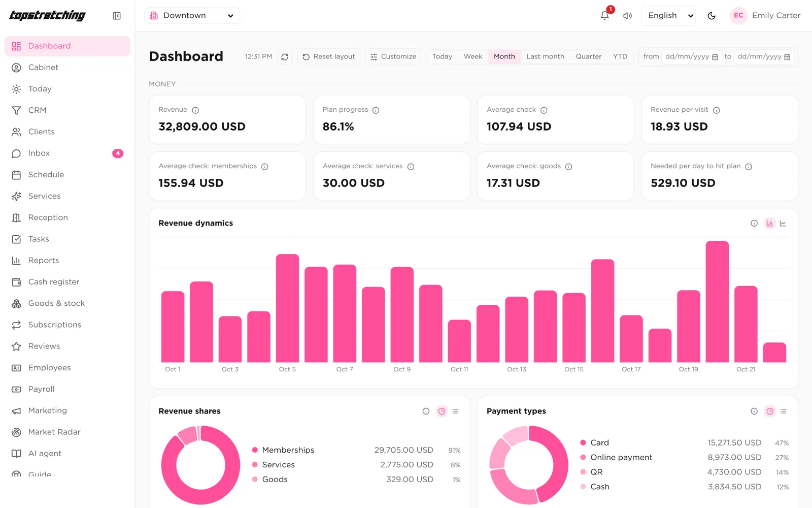Open the Reviews star icon
This screenshot has height=508, width=812.
coord(16,346)
